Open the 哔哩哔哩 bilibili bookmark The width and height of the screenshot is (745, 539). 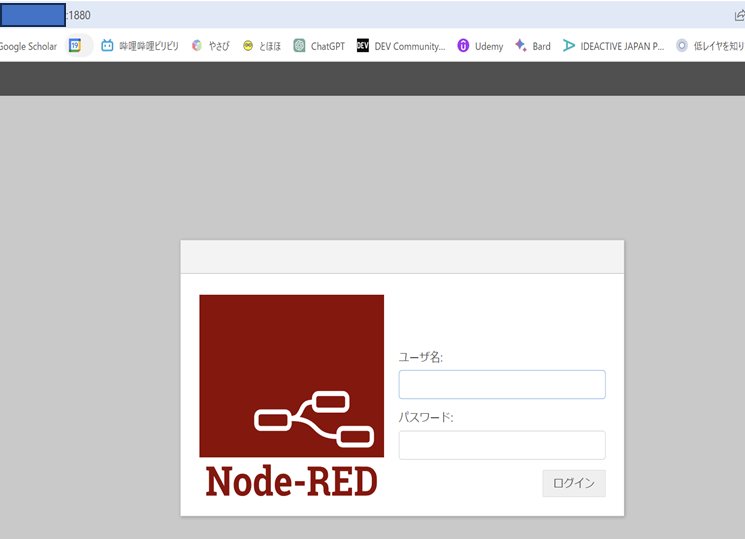coord(140,46)
